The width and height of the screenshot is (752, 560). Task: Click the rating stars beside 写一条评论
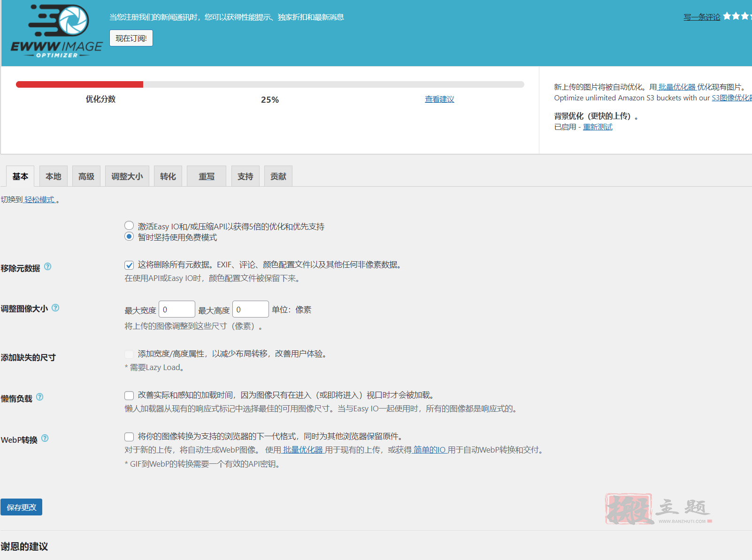[737, 16]
